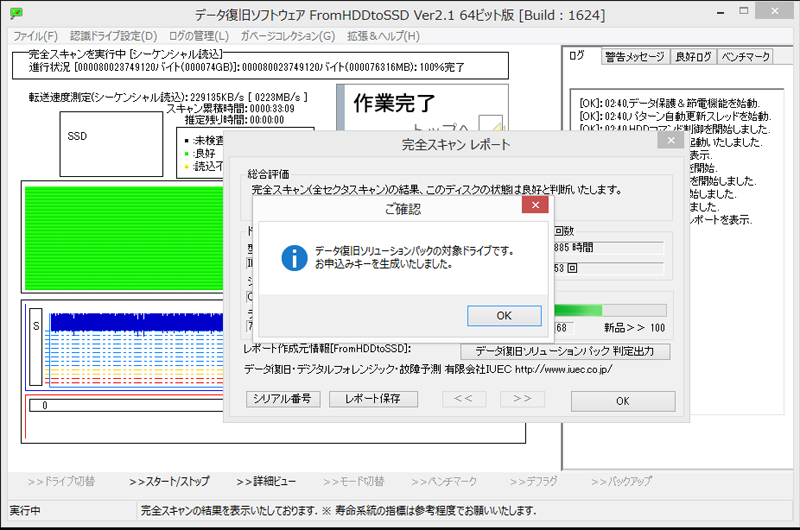The image size is (800, 530).
Task: Click the SSD drive box
Action: (111, 144)
